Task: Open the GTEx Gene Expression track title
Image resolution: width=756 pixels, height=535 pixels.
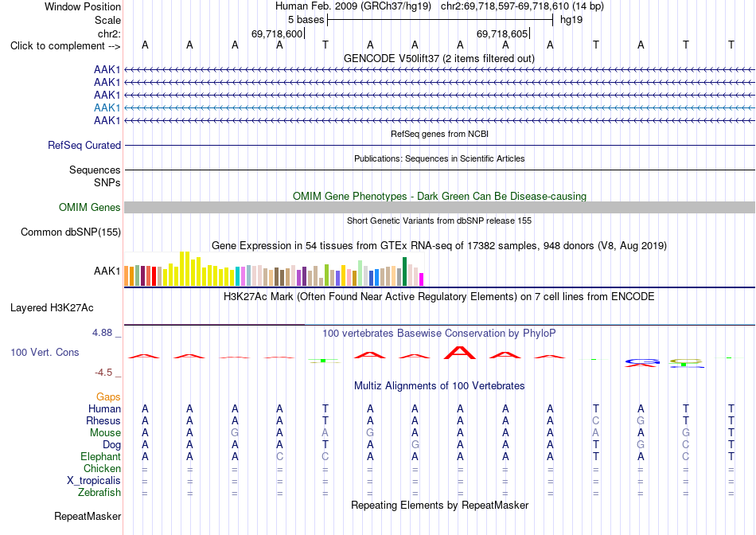Action: pyautogui.click(x=438, y=245)
